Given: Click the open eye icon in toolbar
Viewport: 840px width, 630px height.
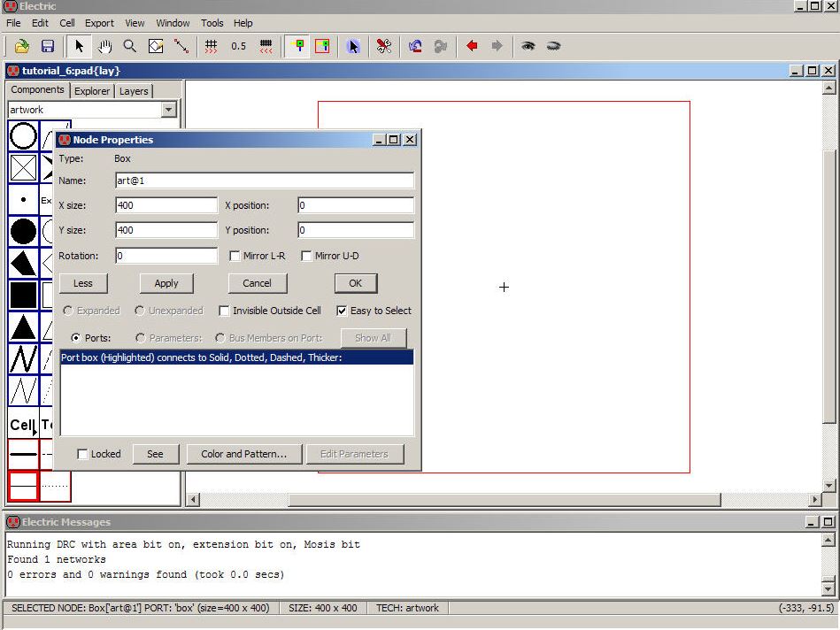Looking at the screenshot, I should 528,46.
